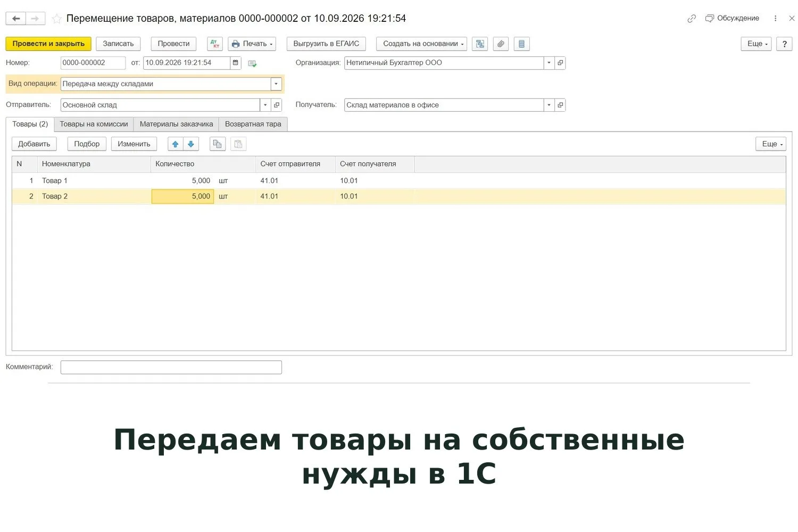Open Отправитель warehouse card icon
The width and height of the screenshot is (798, 532).
pyautogui.click(x=277, y=105)
